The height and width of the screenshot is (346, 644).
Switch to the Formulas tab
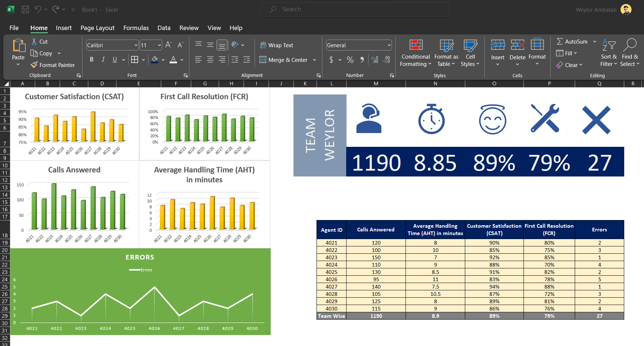(136, 28)
